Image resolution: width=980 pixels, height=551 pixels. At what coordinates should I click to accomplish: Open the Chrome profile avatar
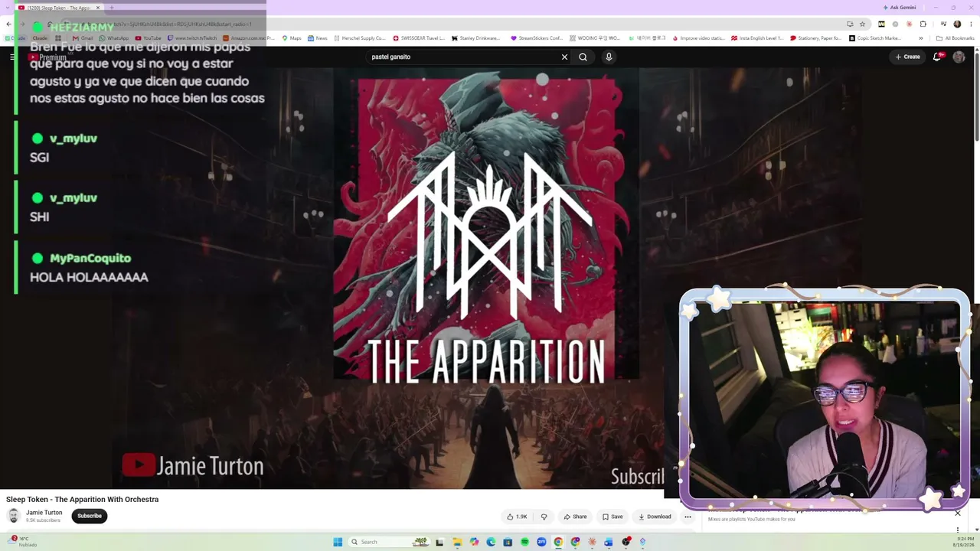coord(957,24)
